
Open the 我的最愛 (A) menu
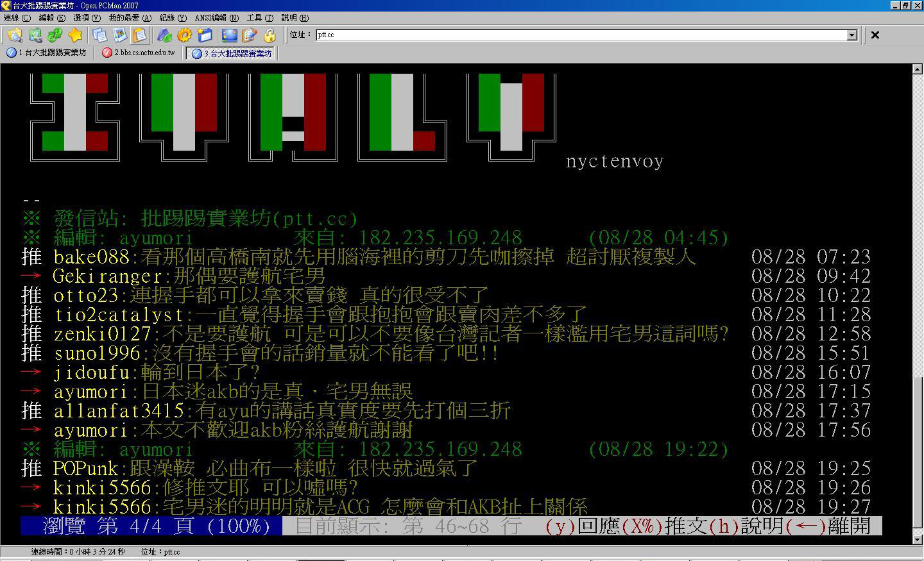pyautogui.click(x=130, y=18)
